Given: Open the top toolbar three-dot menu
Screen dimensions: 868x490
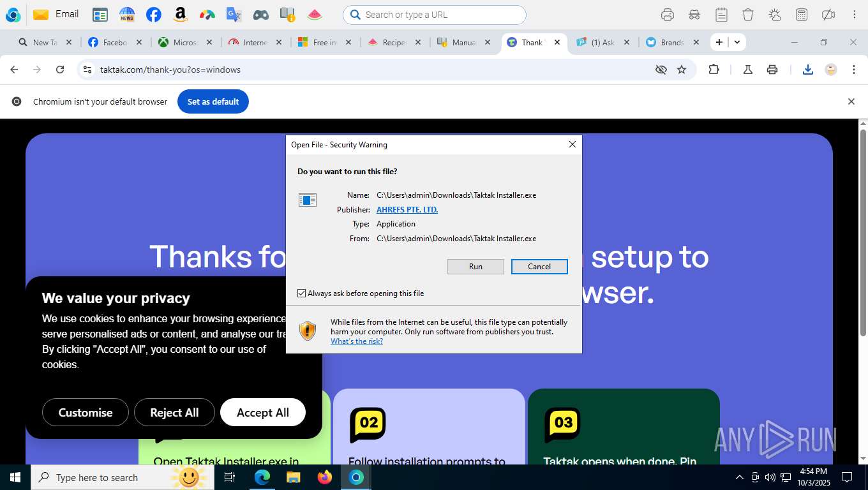Looking at the screenshot, I should coord(855,15).
